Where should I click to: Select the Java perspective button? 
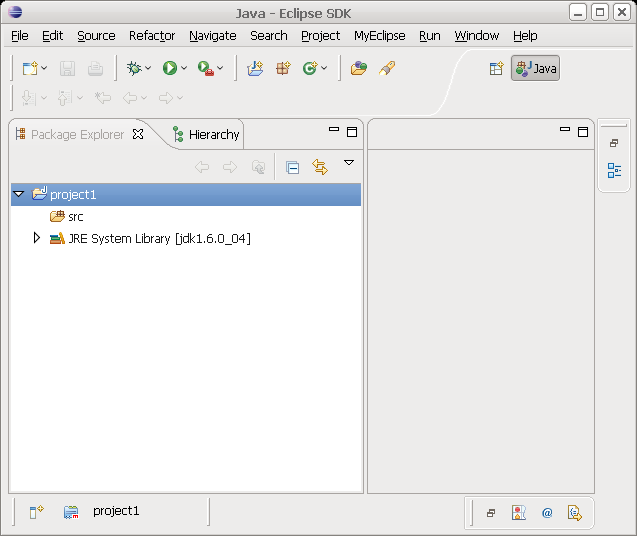click(536, 68)
